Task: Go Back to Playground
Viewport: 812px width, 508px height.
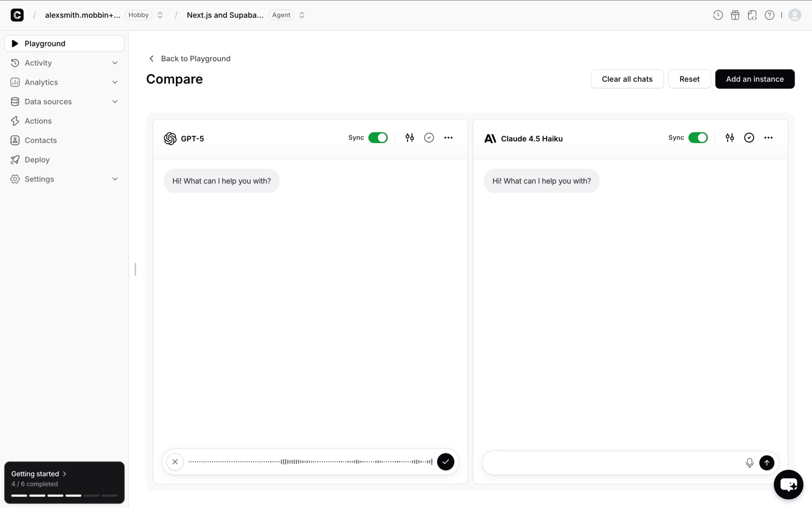Action: pos(190,59)
